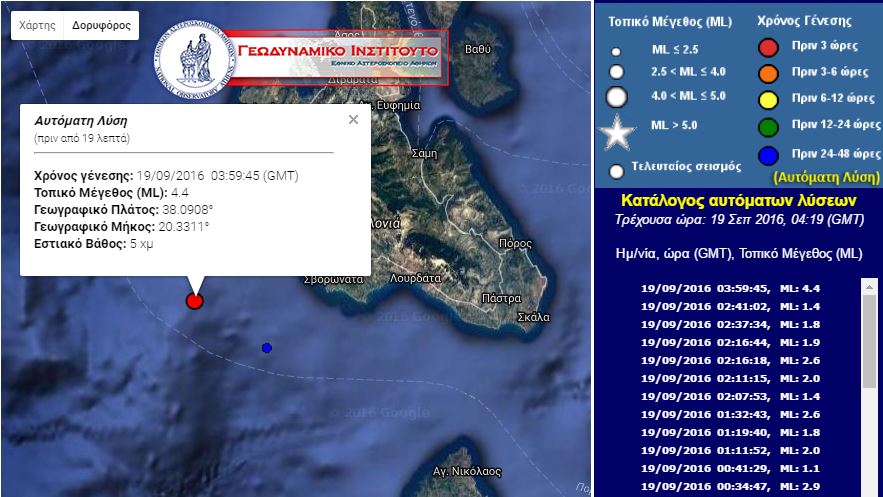Click the blue 'Πριν 24-48 ώρες' legend circle

pyautogui.click(x=768, y=154)
